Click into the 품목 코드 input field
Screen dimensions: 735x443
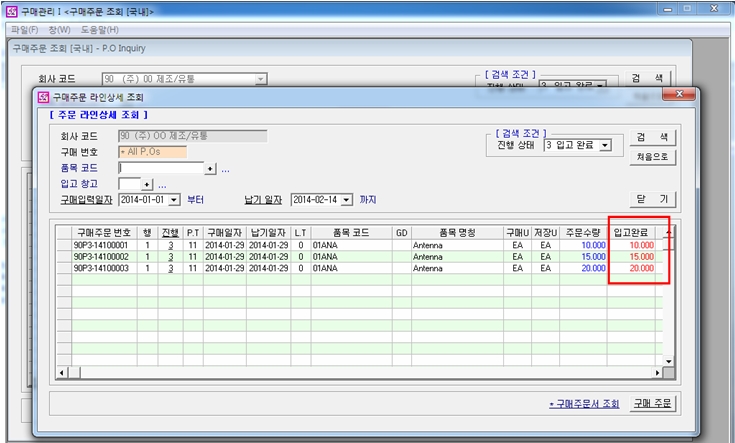[161, 168]
